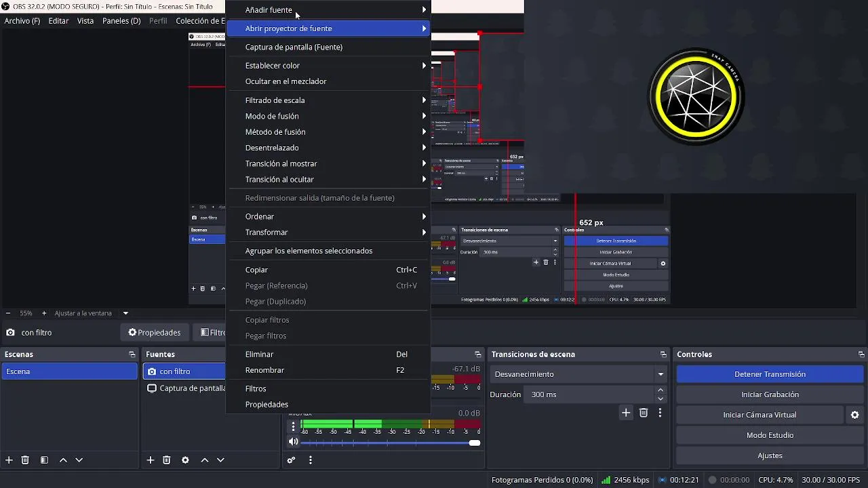
Task: Expand Método de fusión submenu
Action: click(x=328, y=132)
